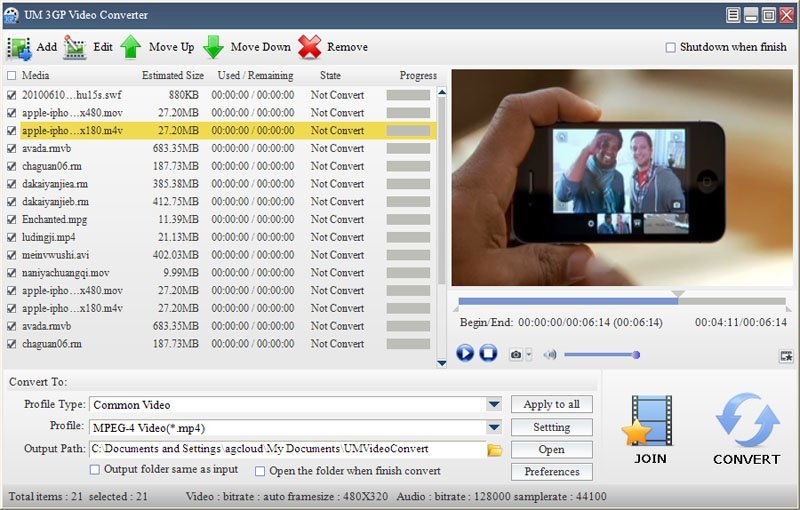Click the Add files icon
Image resolution: width=800 pixels, height=510 pixels.
pyautogui.click(x=20, y=47)
